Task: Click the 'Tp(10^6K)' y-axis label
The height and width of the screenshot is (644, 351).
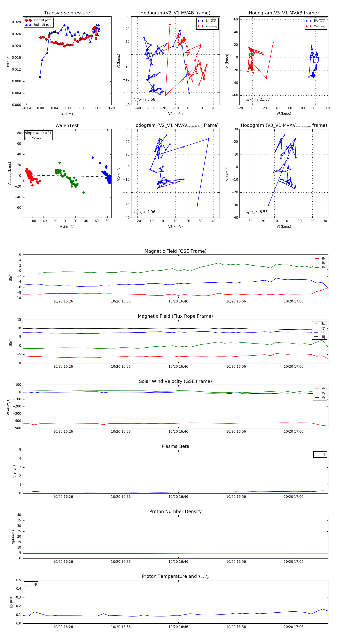Action: (11, 602)
